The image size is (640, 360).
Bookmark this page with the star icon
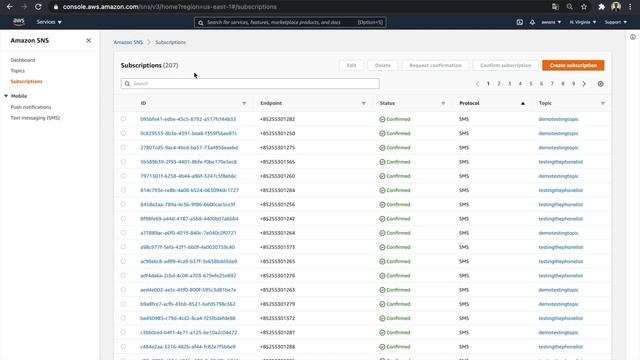point(584,7)
